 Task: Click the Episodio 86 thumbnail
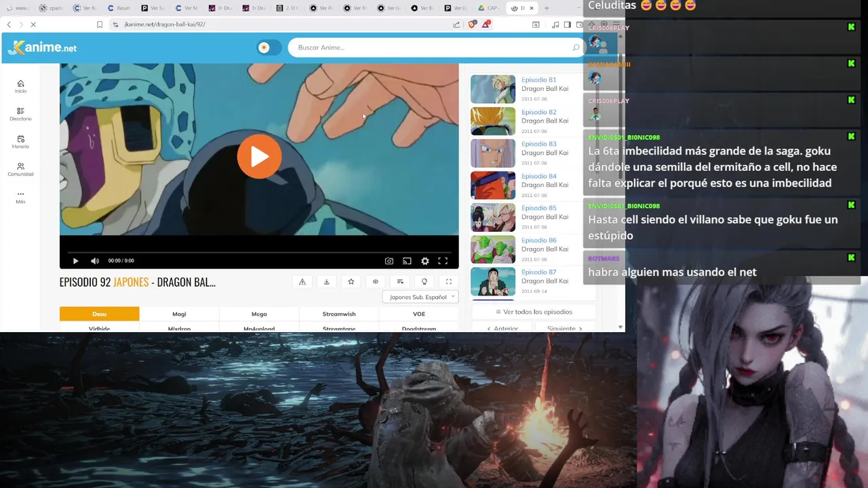493,249
